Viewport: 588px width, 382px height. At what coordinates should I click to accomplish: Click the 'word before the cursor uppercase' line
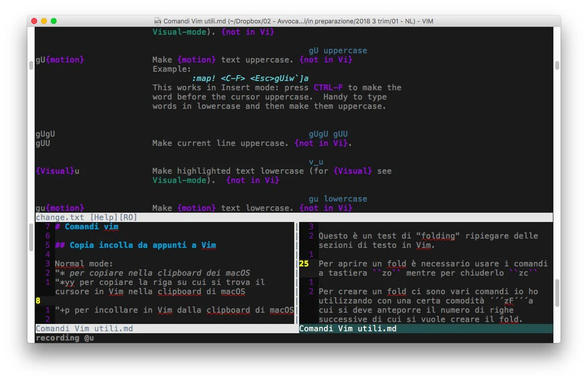[269, 97]
